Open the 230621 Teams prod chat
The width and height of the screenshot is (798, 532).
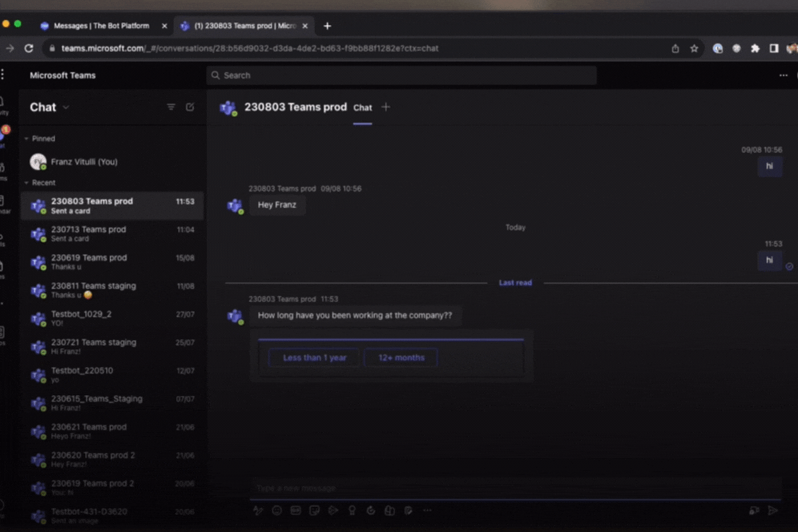[x=112, y=432]
